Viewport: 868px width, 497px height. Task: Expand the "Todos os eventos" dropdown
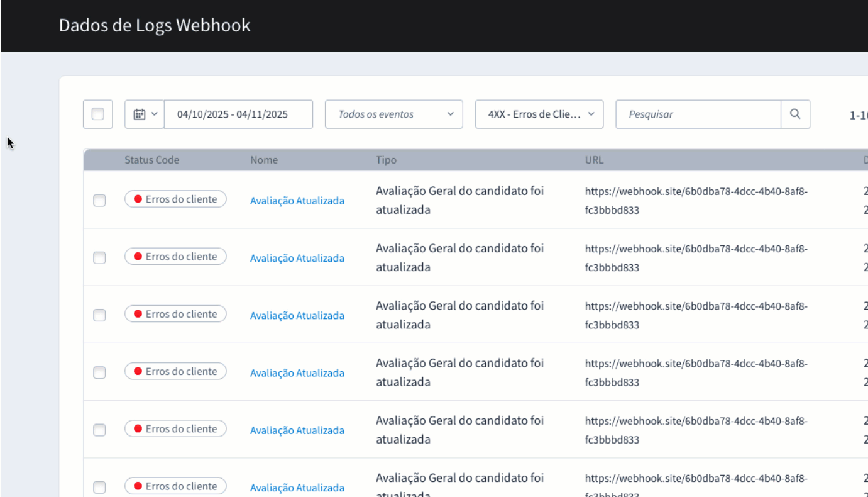pos(393,114)
